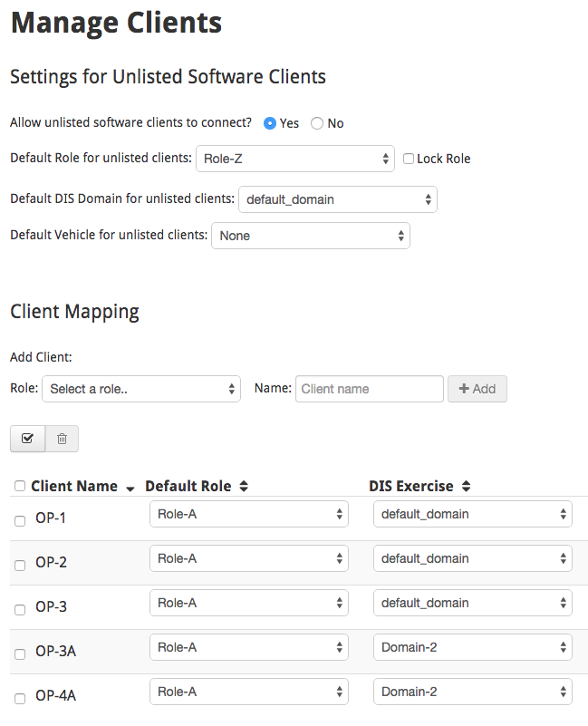Check the OP-3A client checkbox
588x726 pixels.
[x=20, y=654]
